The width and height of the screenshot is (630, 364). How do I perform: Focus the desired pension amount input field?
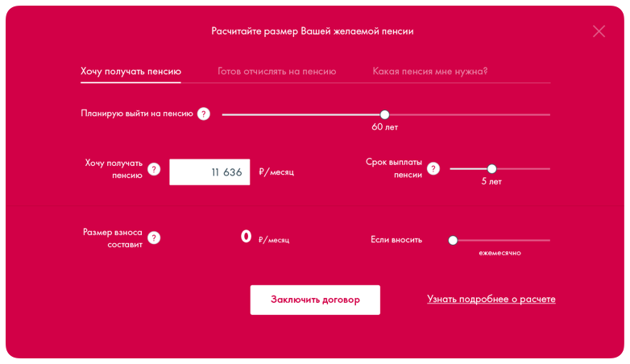click(209, 172)
